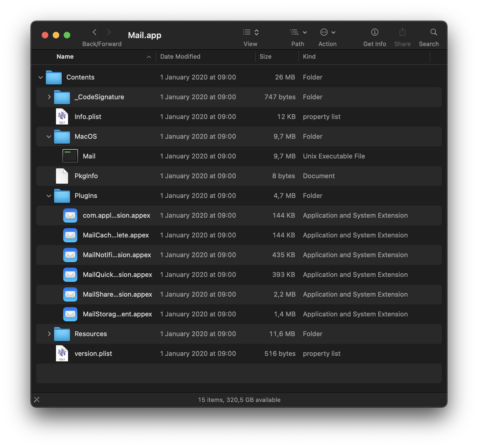
Task: Click the file name version.plist
Action: tap(93, 354)
